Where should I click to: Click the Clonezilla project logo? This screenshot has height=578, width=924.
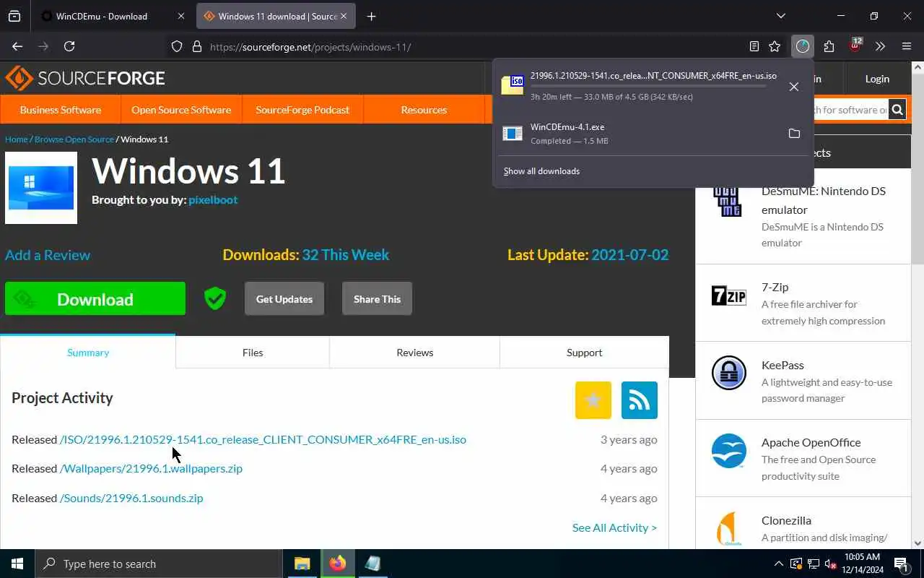click(728, 528)
